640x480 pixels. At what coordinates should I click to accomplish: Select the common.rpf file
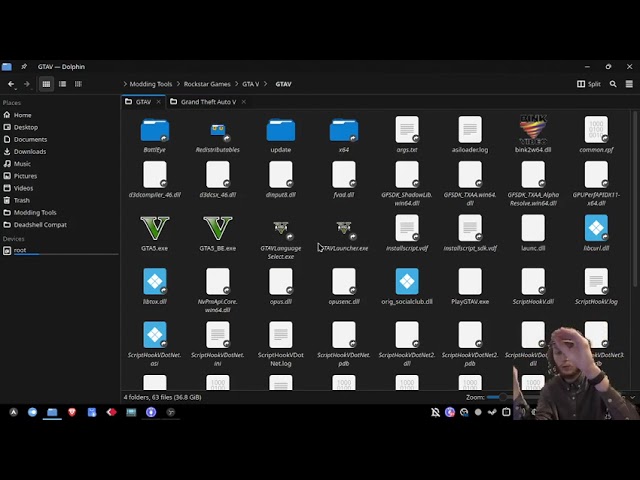(596, 135)
